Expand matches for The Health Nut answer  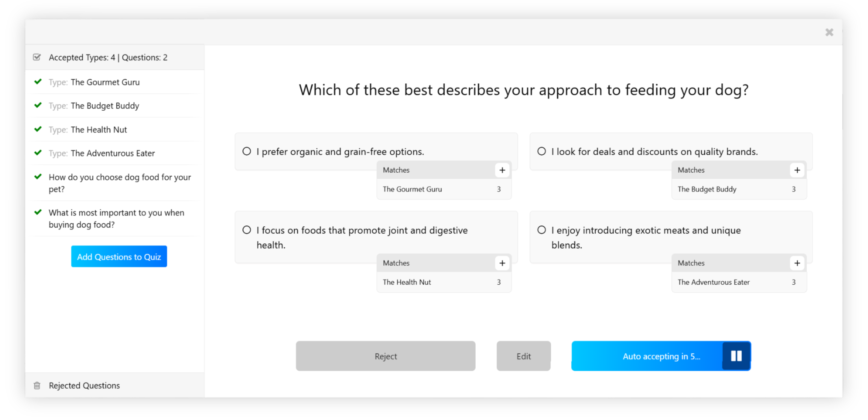coord(502,263)
